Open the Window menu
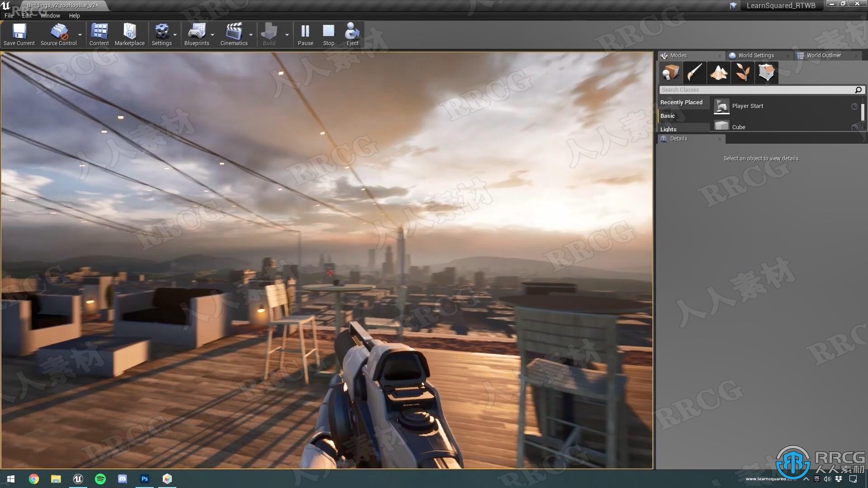Image resolution: width=868 pixels, height=488 pixels. tap(49, 15)
